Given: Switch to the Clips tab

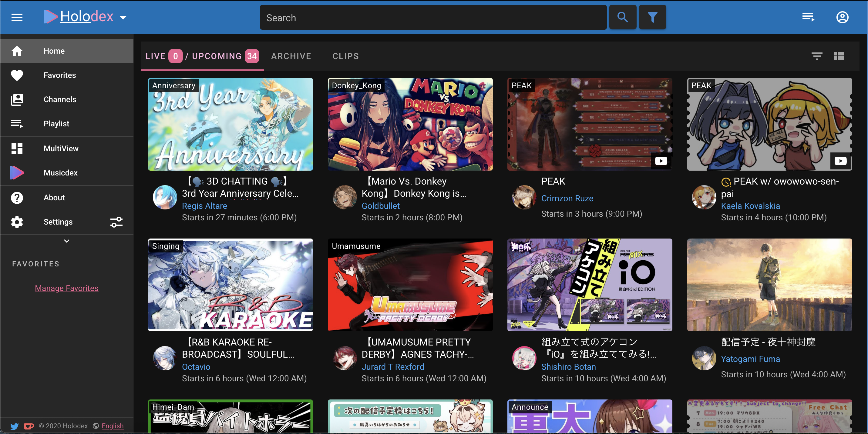Looking at the screenshot, I should pos(346,56).
